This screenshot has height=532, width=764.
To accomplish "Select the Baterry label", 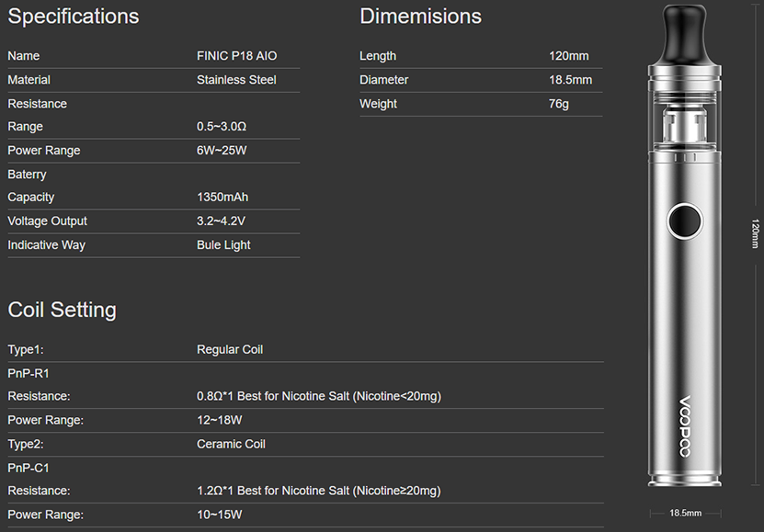I will (x=27, y=175).
